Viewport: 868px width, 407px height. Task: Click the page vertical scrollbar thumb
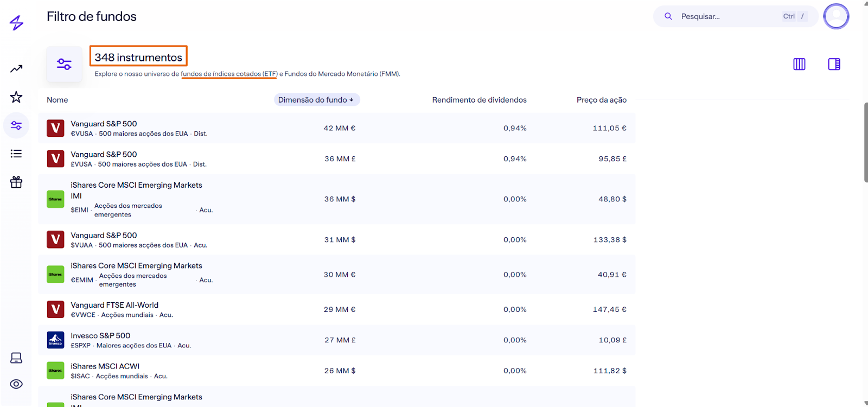(866, 142)
